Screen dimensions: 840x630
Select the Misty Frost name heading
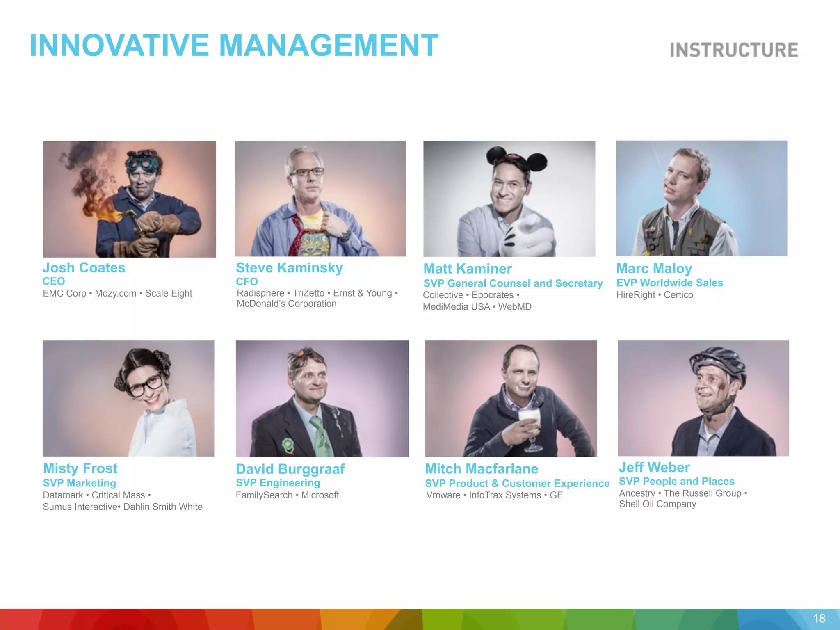coord(80,468)
